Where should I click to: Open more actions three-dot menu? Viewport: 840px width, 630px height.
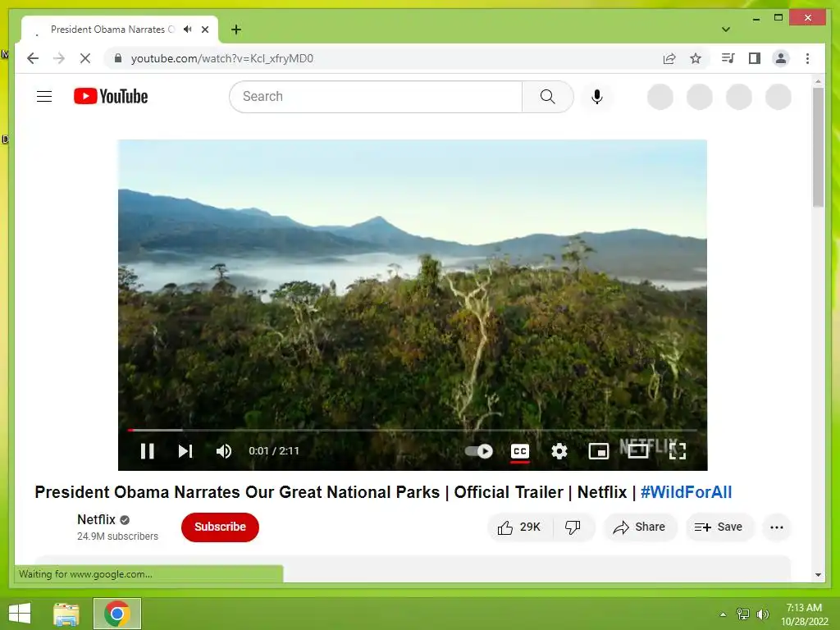777,527
